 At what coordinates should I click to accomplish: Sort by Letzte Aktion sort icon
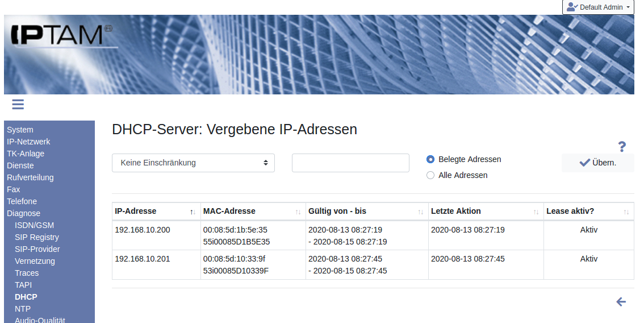click(536, 212)
